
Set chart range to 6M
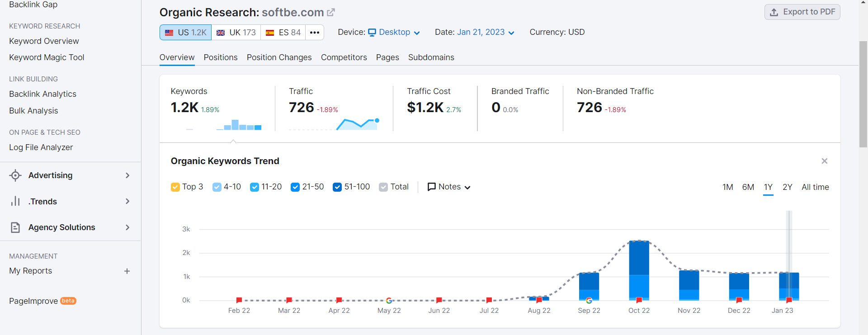click(748, 187)
